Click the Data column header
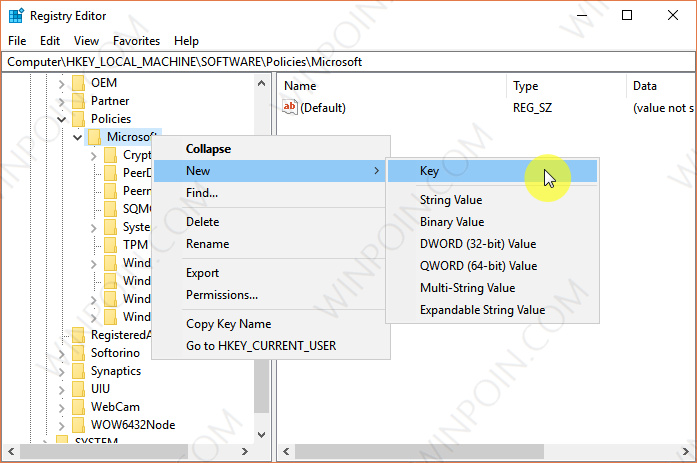The width and height of the screenshot is (697, 463). [661, 86]
